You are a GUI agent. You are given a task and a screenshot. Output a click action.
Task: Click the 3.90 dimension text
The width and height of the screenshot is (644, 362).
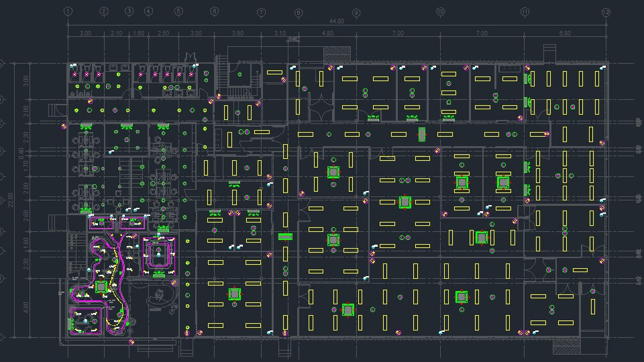point(237,33)
